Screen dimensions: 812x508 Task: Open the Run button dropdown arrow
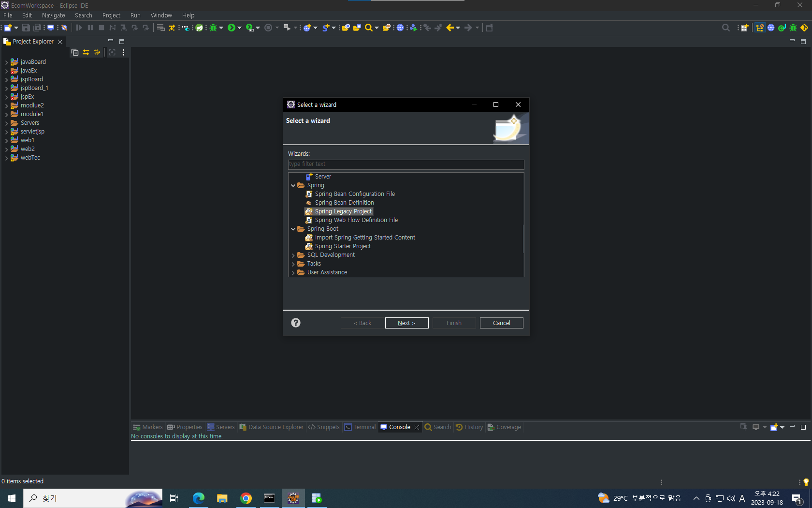tap(239, 28)
